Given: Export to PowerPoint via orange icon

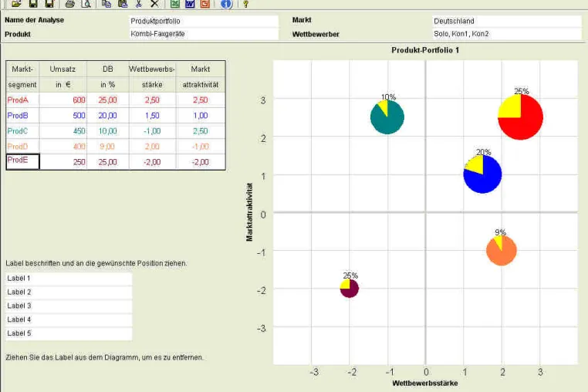Looking at the screenshot, I should tap(204, 4).
